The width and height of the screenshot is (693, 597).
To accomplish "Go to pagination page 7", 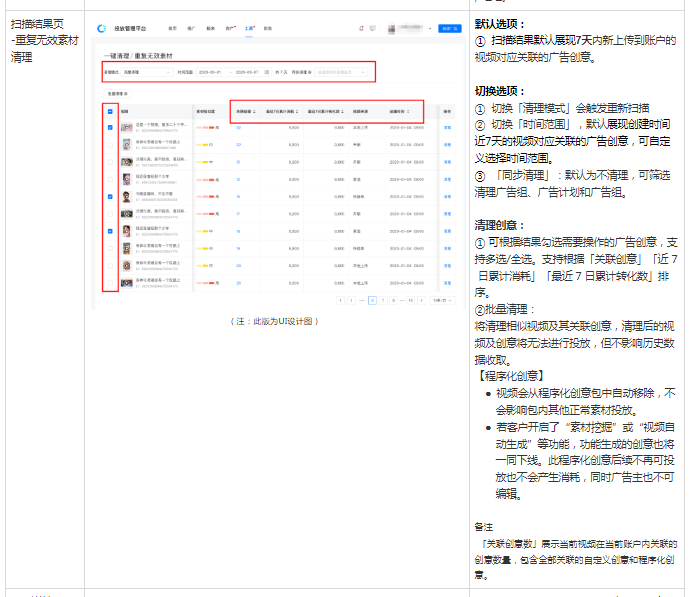I will pyautogui.click(x=383, y=300).
